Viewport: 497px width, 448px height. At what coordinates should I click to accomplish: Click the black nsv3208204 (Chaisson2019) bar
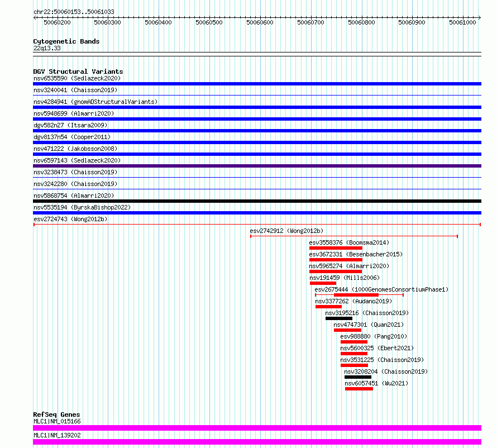358,377
